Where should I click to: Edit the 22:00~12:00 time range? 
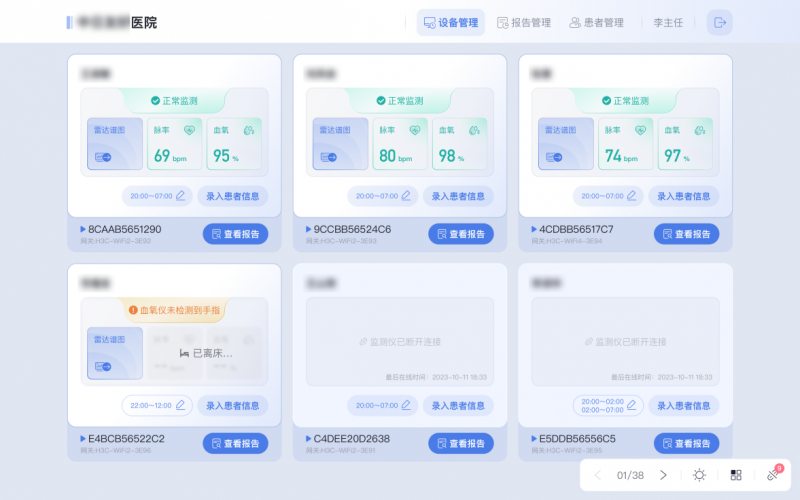point(157,406)
